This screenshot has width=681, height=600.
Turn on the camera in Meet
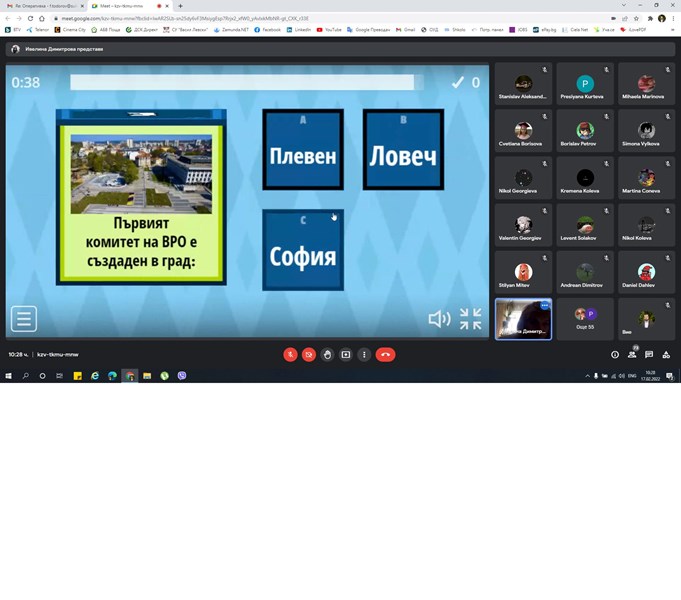[x=309, y=354]
